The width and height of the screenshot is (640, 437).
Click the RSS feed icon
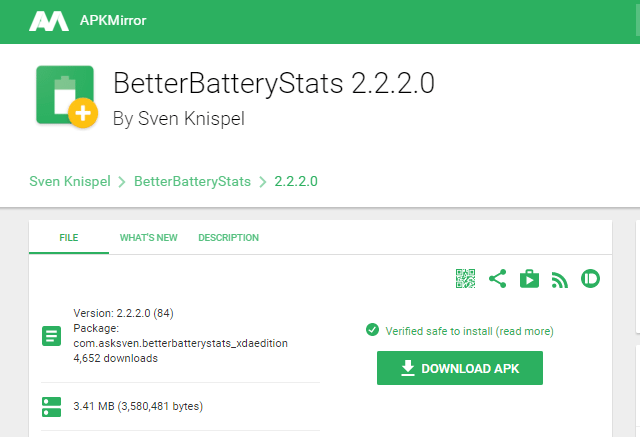click(560, 280)
